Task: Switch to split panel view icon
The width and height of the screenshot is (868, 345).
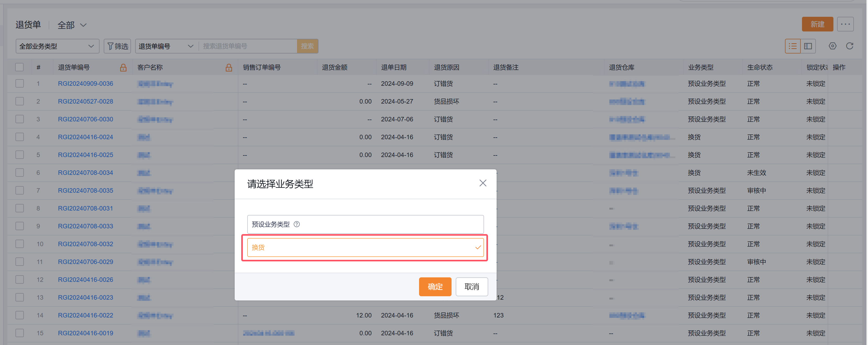Action: (808, 46)
